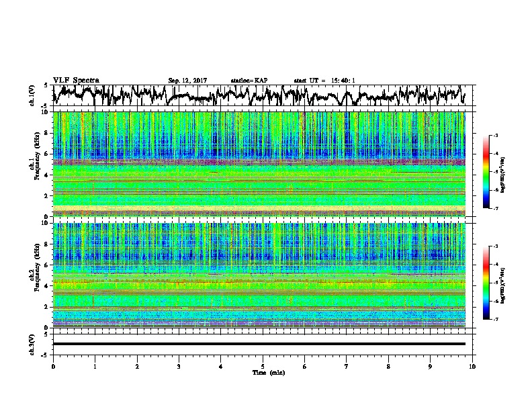The width and height of the screenshot is (532, 411).
Task: Click the "VLF Spectra" plot title
Action: click(x=76, y=81)
